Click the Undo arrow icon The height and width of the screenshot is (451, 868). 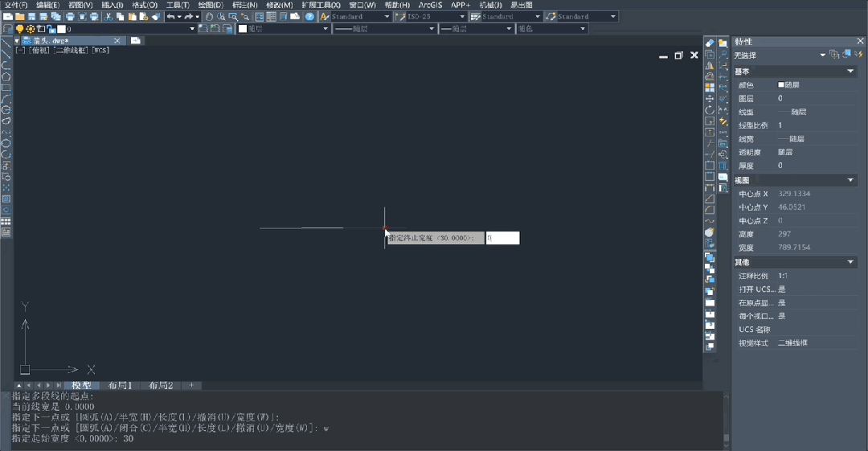click(170, 16)
